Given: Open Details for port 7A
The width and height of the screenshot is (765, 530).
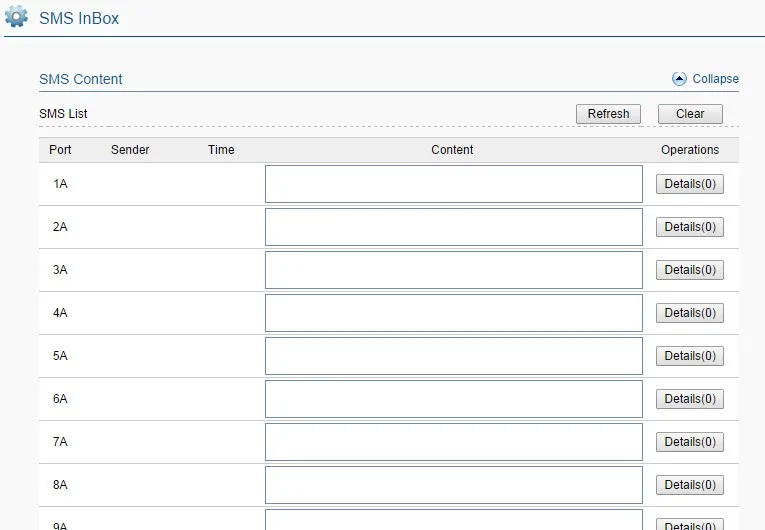Looking at the screenshot, I should pyautogui.click(x=690, y=442).
